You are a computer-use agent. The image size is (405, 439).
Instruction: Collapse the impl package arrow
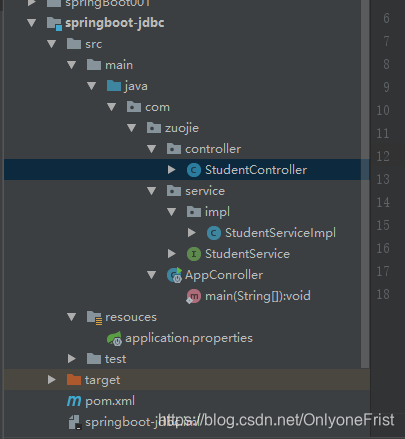(172, 212)
